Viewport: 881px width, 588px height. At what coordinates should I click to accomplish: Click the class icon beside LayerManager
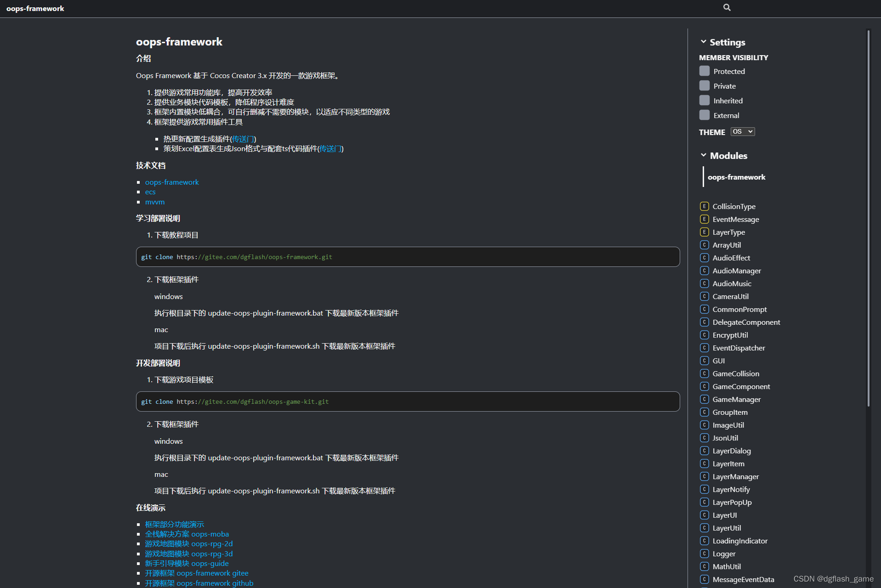tap(705, 476)
